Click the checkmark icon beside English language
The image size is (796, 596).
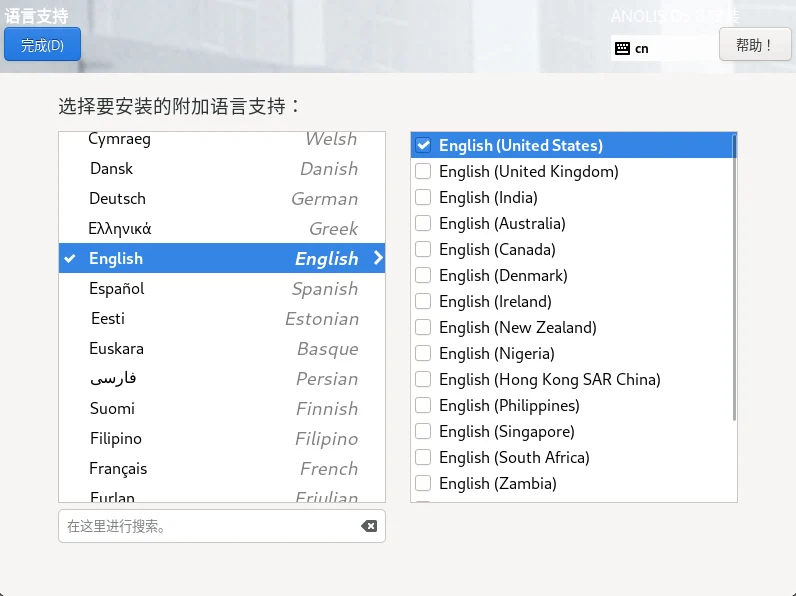[70, 258]
